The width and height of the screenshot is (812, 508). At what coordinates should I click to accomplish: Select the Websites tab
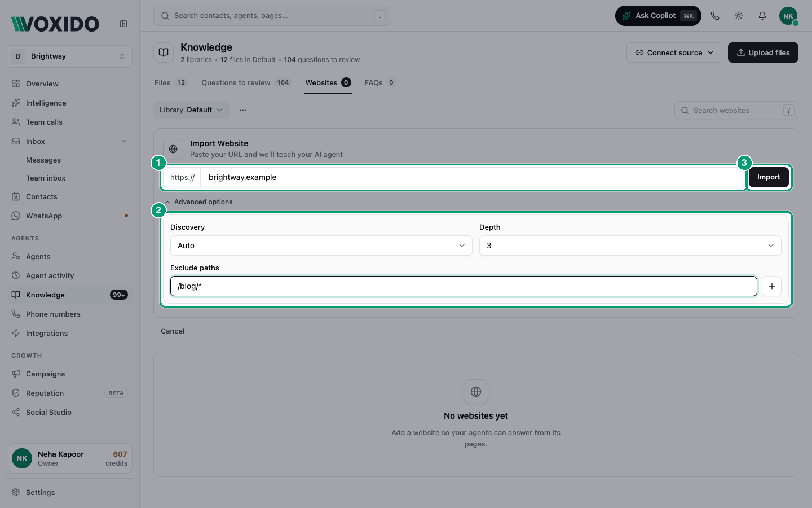tap(328, 82)
